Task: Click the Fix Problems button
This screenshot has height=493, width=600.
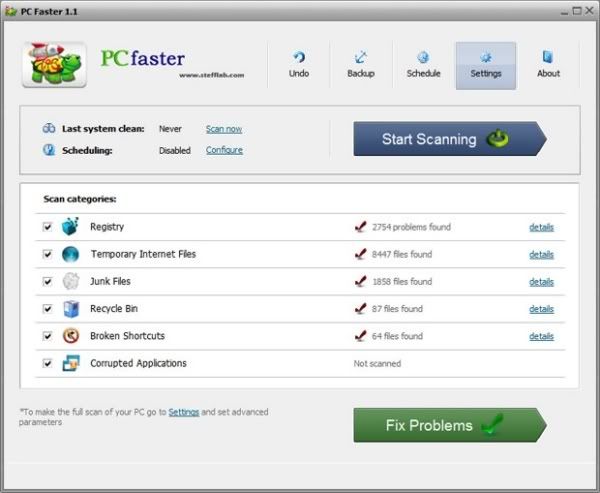Action: pyautogui.click(x=450, y=425)
